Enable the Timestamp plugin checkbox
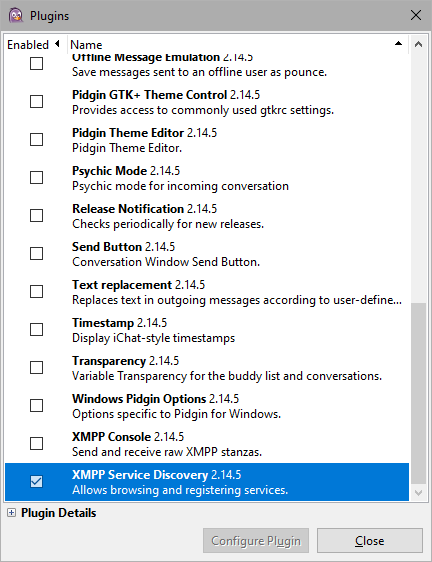Image resolution: width=432 pixels, height=562 pixels. pyautogui.click(x=36, y=330)
